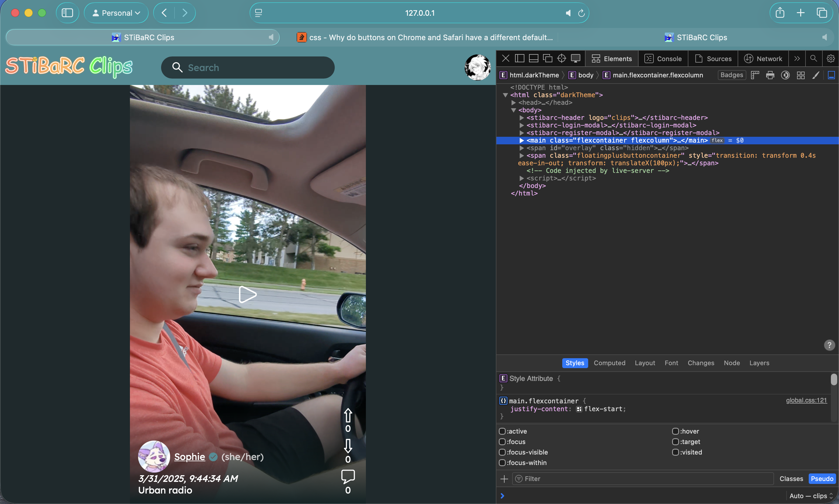This screenshot has width=839, height=504.
Task: Reload the page in address bar
Action: (x=581, y=13)
